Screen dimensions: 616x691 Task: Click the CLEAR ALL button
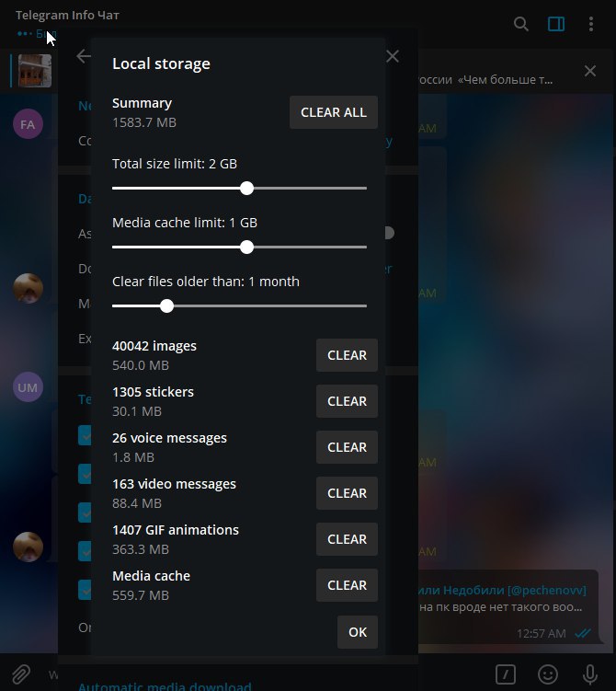pos(334,112)
